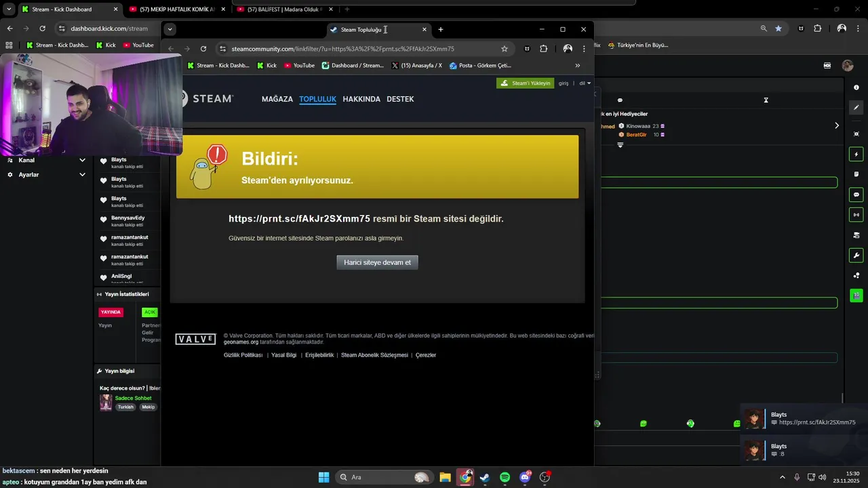
Task: Open Yasal Bilgi footer link
Action: (x=283, y=355)
